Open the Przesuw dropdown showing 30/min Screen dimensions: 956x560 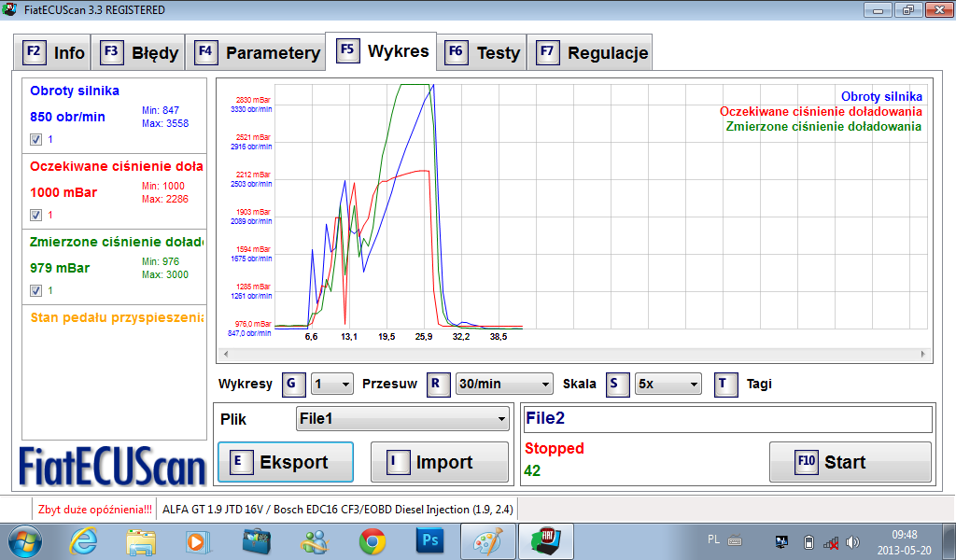(x=504, y=385)
